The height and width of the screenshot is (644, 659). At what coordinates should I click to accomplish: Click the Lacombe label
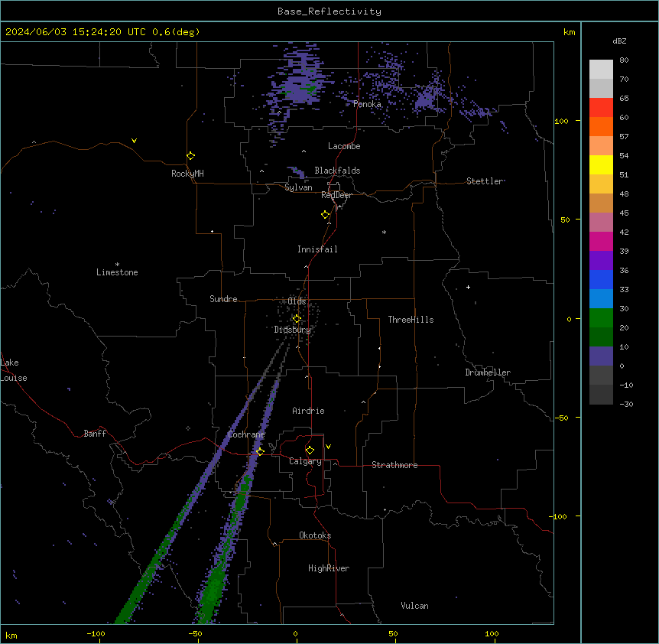point(344,146)
